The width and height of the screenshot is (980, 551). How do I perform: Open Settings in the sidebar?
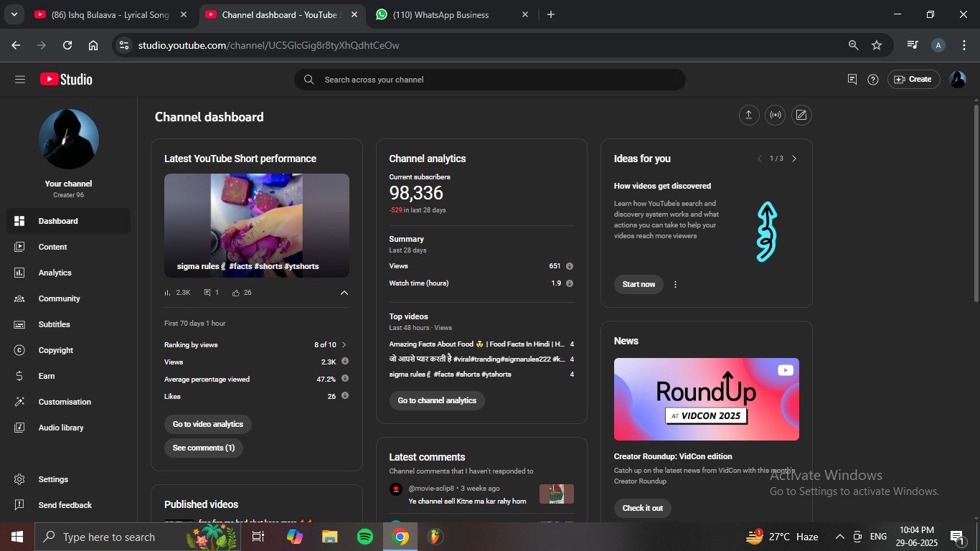[x=69, y=479]
